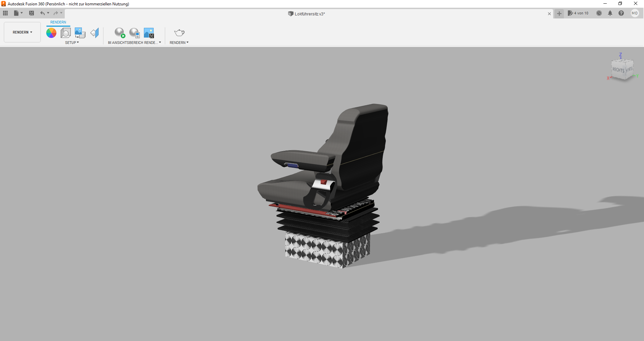Close the Lokführersitz v3 document tab
This screenshot has width=644, height=341.
(549, 14)
